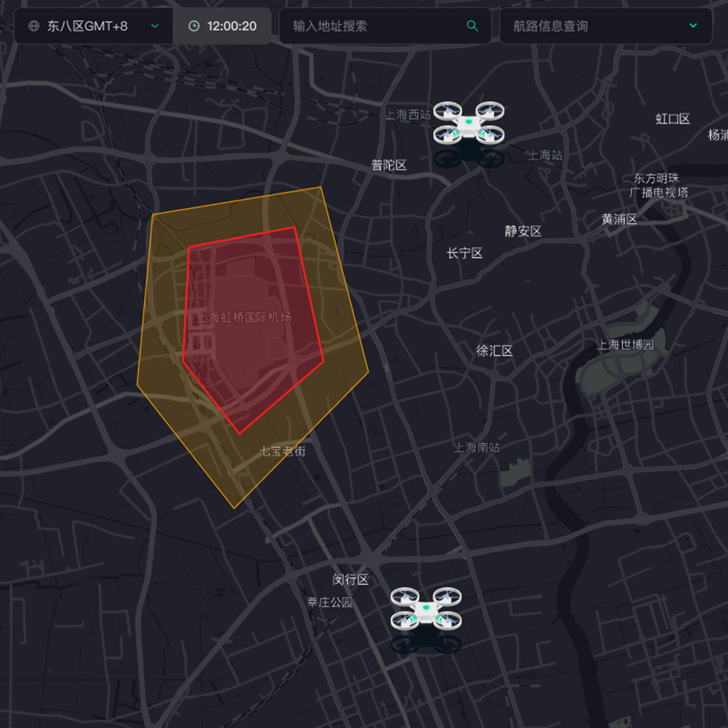Open the 东八区GMT+8 timezone dropdown
The height and width of the screenshot is (728, 728).
coord(93,26)
